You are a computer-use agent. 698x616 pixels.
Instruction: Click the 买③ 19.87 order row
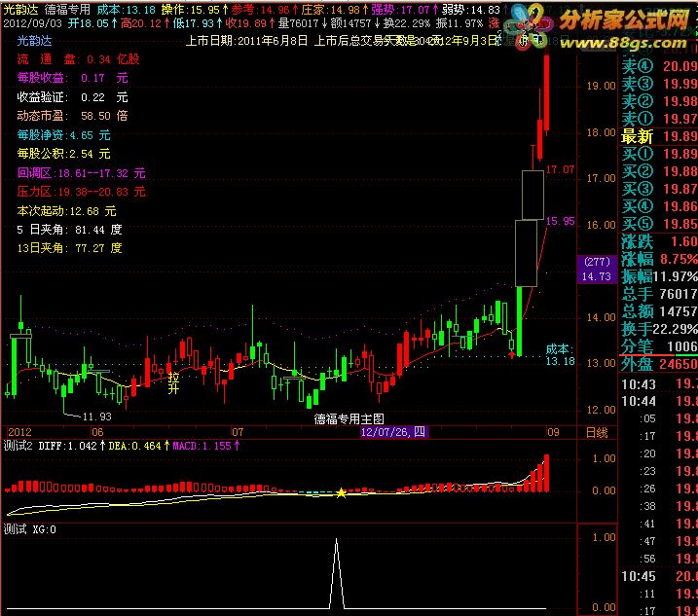(x=659, y=189)
